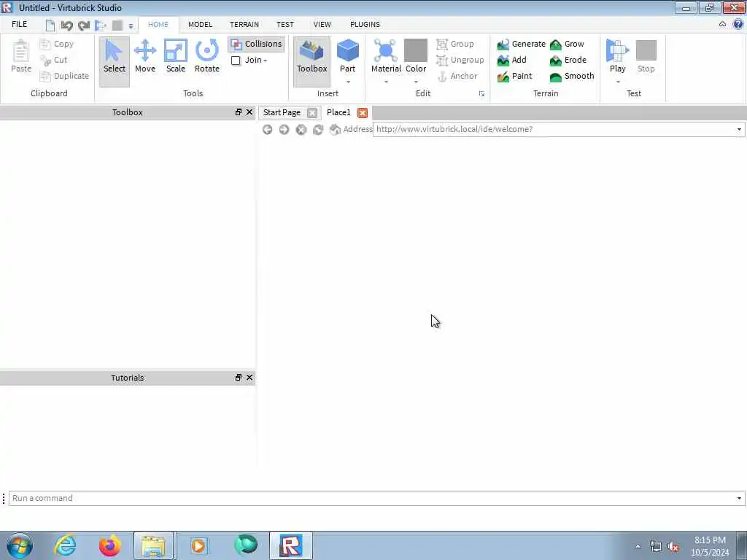Open the FILE menu
Image resolution: width=747 pixels, height=560 pixels.
[20, 24]
